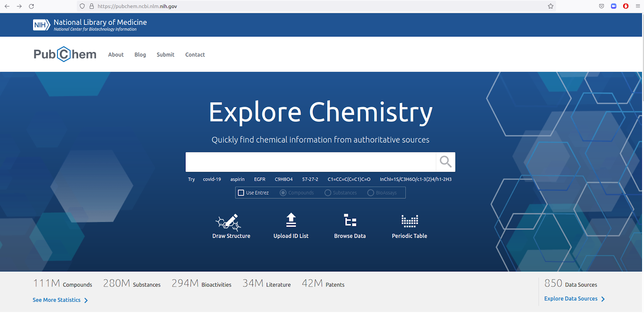
Task: Click the Browse Data label
Action: 350,236
